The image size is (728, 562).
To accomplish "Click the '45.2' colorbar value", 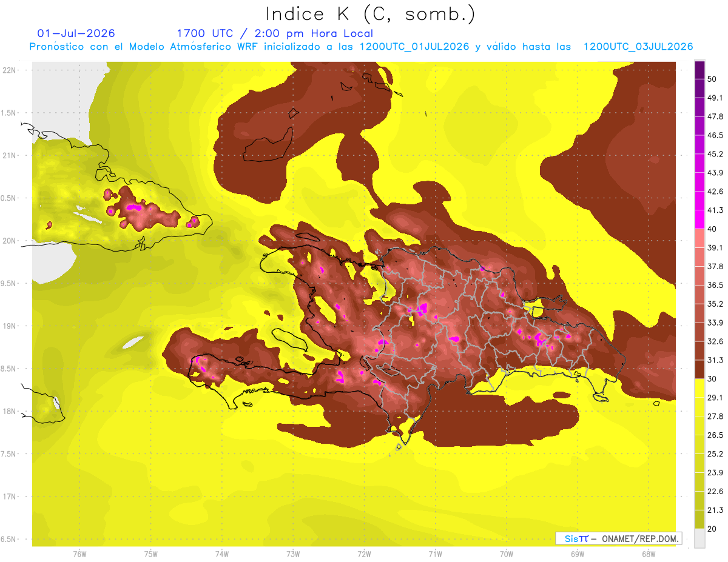I will click(x=716, y=154).
